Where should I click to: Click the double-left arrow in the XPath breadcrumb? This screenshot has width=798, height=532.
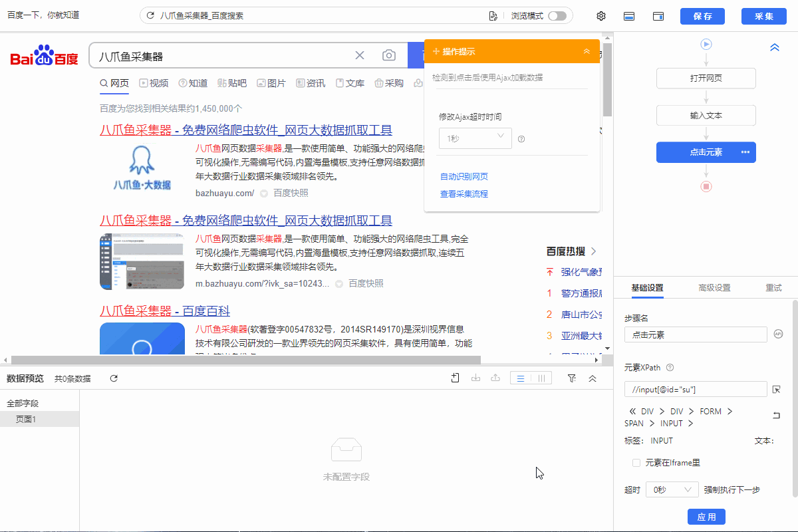point(631,412)
